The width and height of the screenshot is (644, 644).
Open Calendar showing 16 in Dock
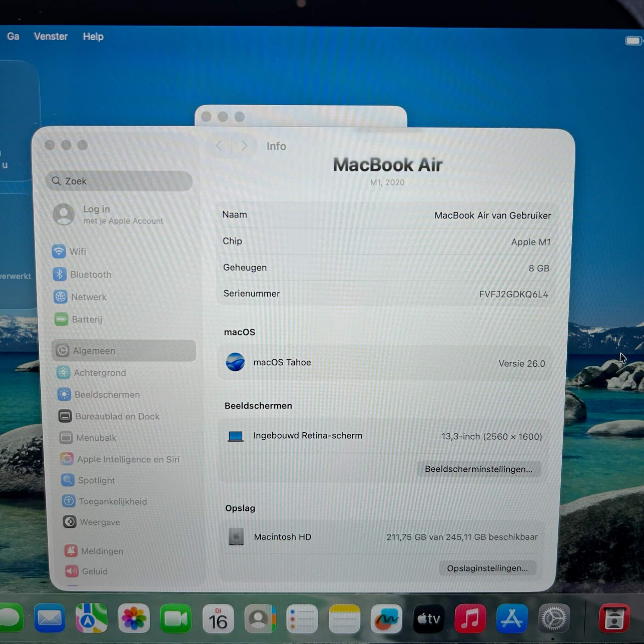pyautogui.click(x=218, y=619)
